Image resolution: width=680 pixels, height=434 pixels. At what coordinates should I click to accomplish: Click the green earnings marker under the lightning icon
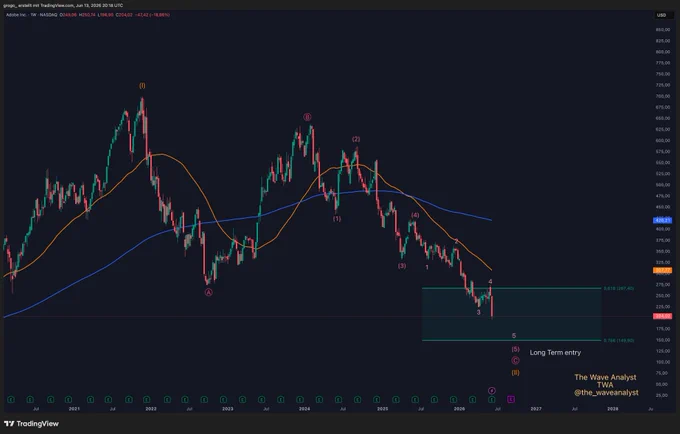coord(492,399)
